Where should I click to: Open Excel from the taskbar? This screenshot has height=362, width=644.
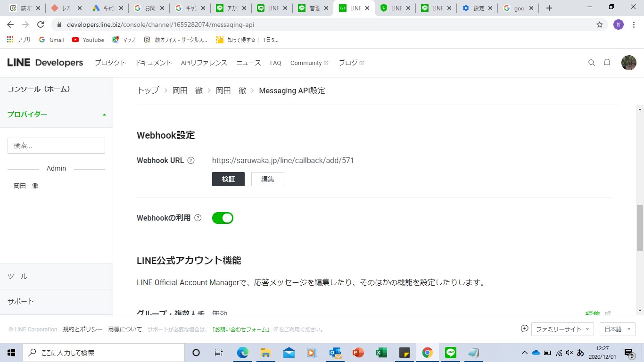(381, 353)
